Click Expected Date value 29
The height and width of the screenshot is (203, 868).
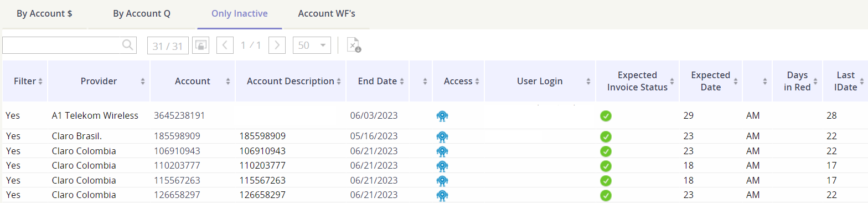[689, 115]
